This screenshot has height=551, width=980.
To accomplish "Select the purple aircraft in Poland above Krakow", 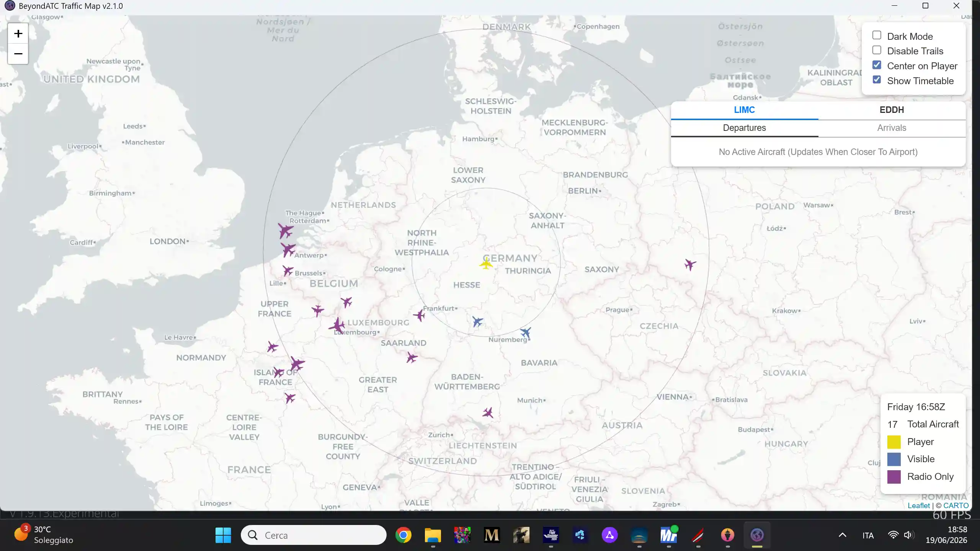I will click(x=690, y=264).
